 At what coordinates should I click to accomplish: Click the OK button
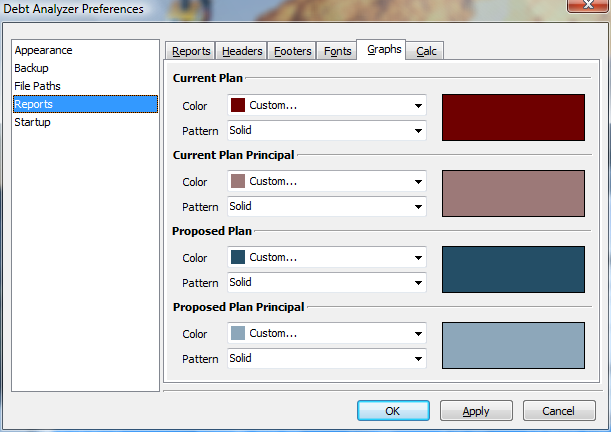(393, 411)
